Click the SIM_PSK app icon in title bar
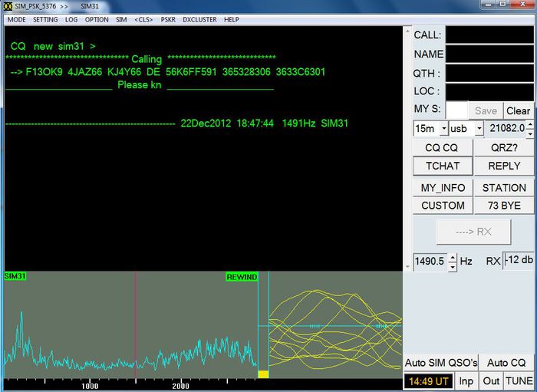The width and height of the screenshot is (537, 392). pos(8,5)
